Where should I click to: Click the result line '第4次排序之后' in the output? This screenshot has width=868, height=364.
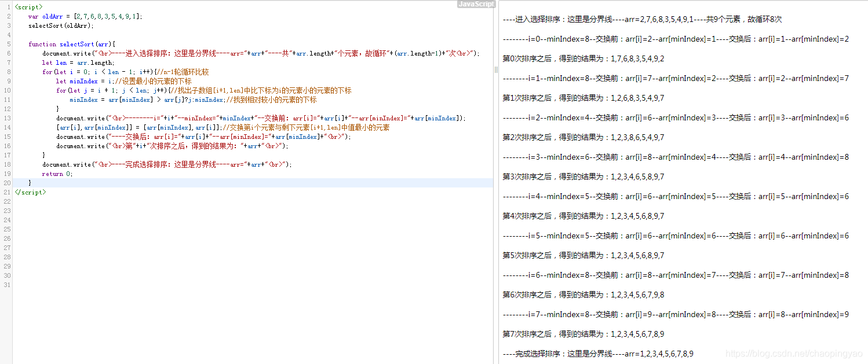click(583, 216)
